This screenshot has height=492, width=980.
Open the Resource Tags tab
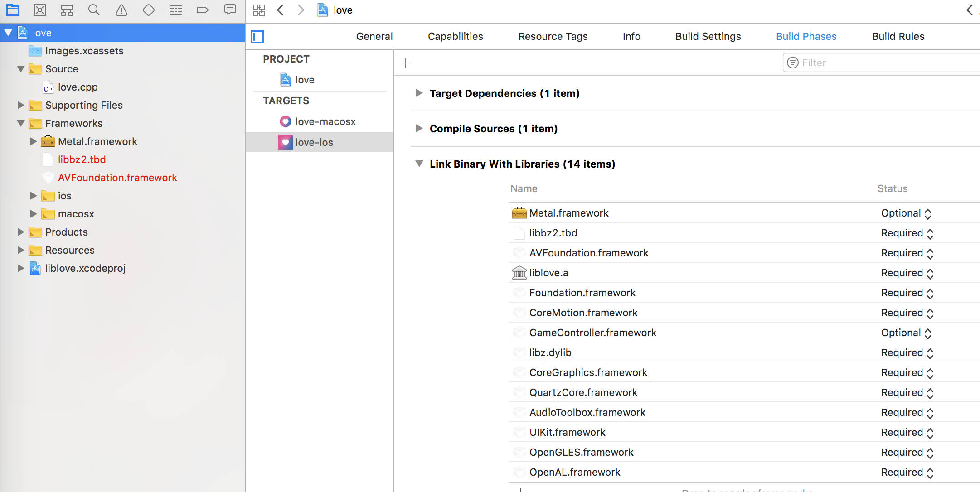click(553, 36)
